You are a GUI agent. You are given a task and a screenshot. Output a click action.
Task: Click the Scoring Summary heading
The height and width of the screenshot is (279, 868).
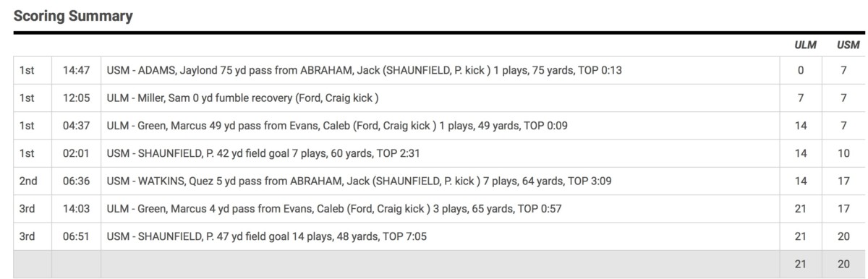coord(73,15)
